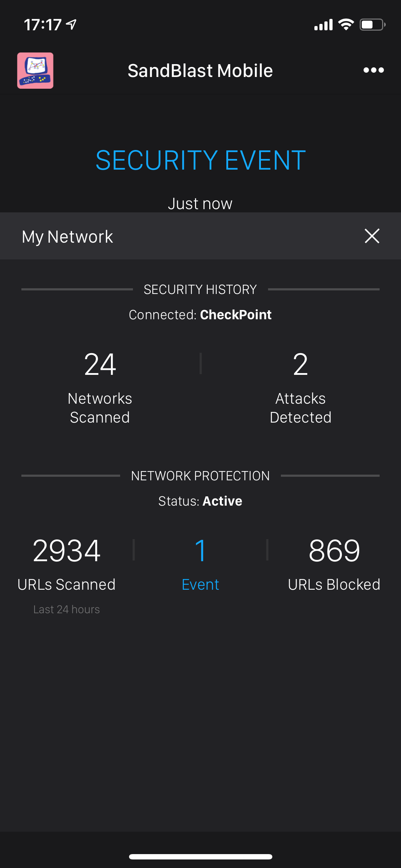Tap the Wi-Fi status icon
The image size is (401, 868).
(x=346, y=25)
